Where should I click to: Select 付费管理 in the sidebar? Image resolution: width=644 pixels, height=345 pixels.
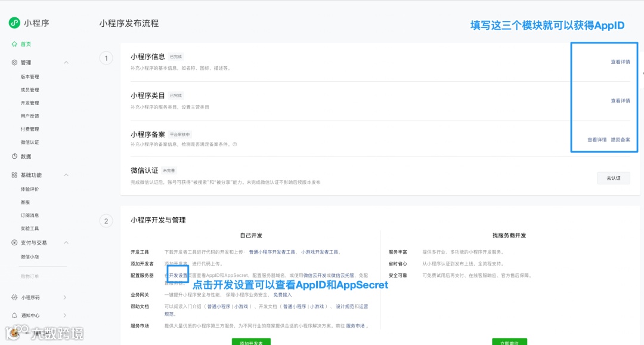[x=30, y=129]
